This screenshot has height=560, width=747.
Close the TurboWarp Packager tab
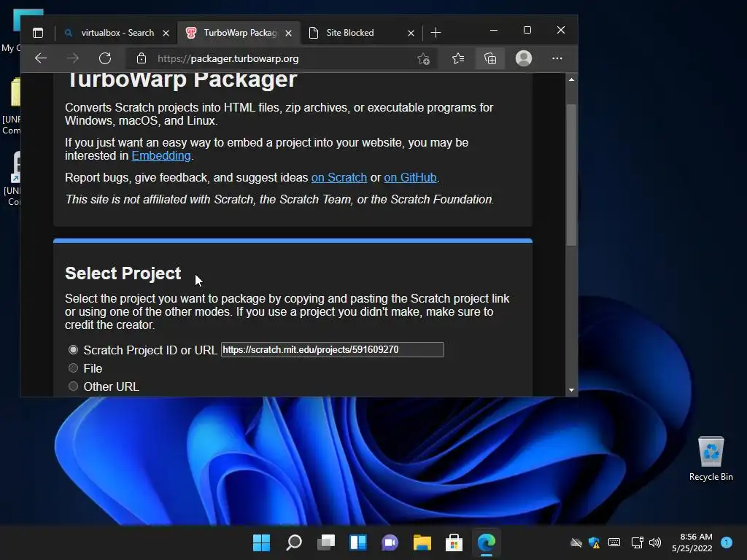(288, 34)
